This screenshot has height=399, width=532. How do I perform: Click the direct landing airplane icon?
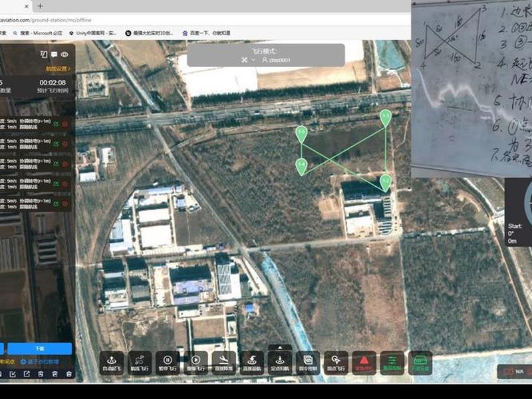click(x=223, y=363)
